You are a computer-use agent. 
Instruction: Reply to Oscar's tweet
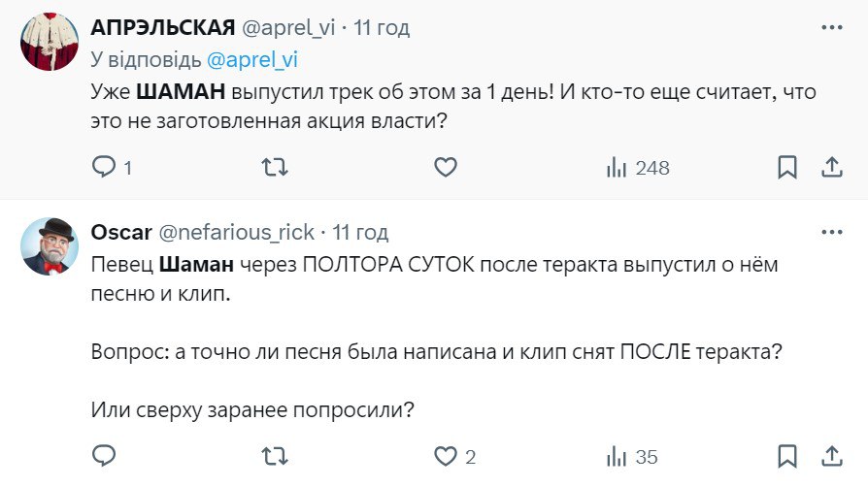click(x=104, y=456)
